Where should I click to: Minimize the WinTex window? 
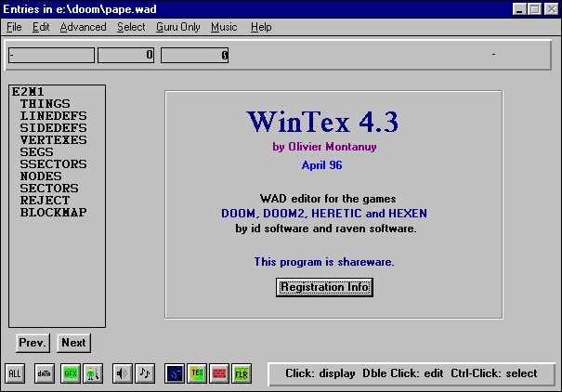[x=519, y=9]
